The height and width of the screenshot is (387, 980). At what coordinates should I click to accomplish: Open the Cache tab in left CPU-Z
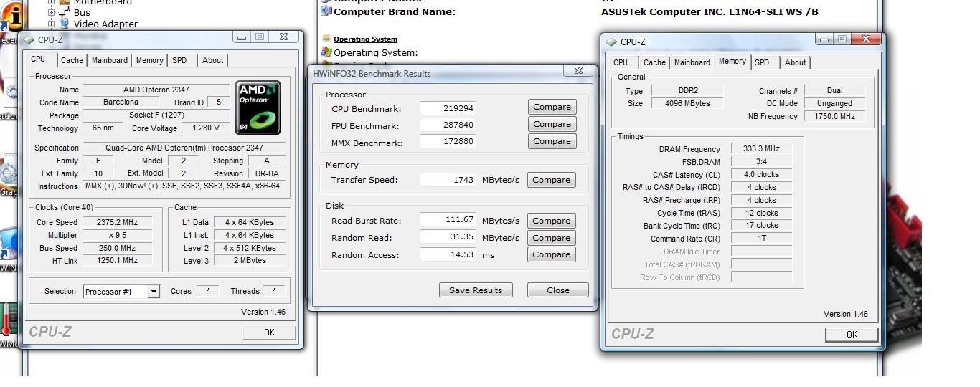point(72,60)
